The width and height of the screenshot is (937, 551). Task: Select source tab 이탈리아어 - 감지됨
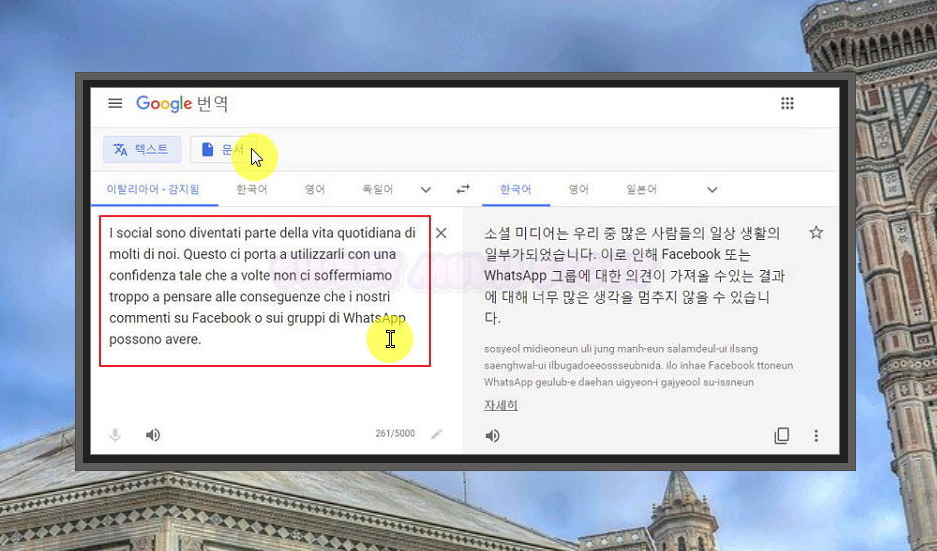(154, 189)
